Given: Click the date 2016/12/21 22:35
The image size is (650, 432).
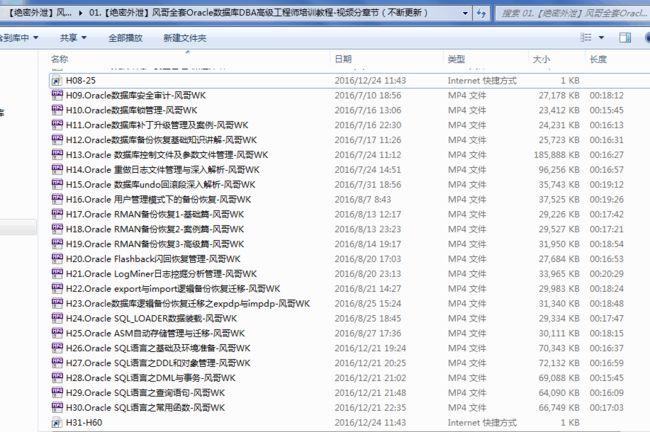Looking at the screenshot, I should coord(370,408).
